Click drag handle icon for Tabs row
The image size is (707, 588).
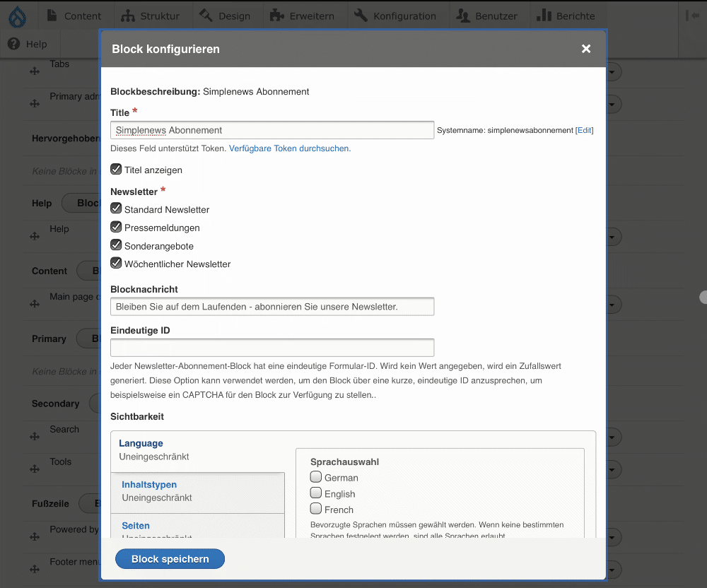[x=35, y=71]
